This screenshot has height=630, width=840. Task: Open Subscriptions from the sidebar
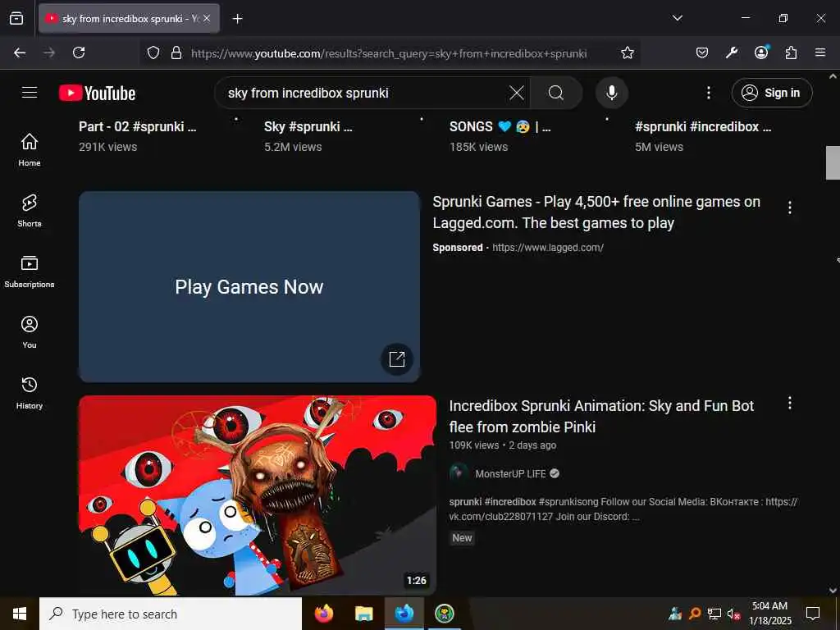[30, 272]
